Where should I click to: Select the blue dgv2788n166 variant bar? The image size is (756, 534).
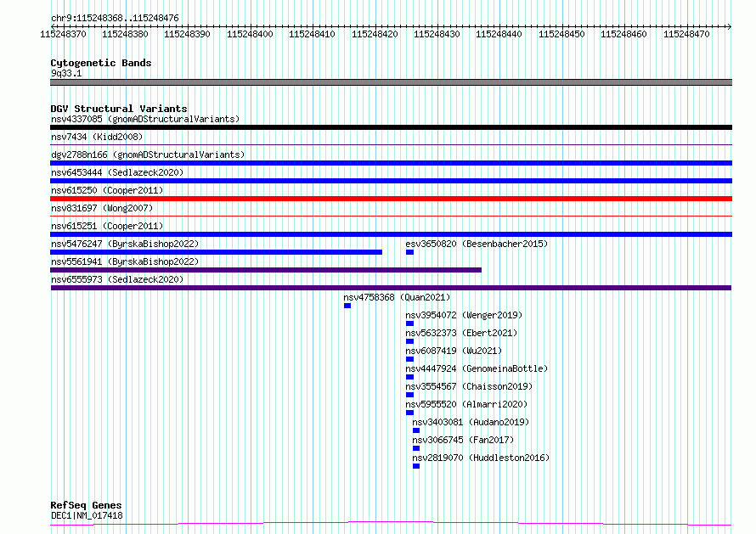(x=391, y=163)
